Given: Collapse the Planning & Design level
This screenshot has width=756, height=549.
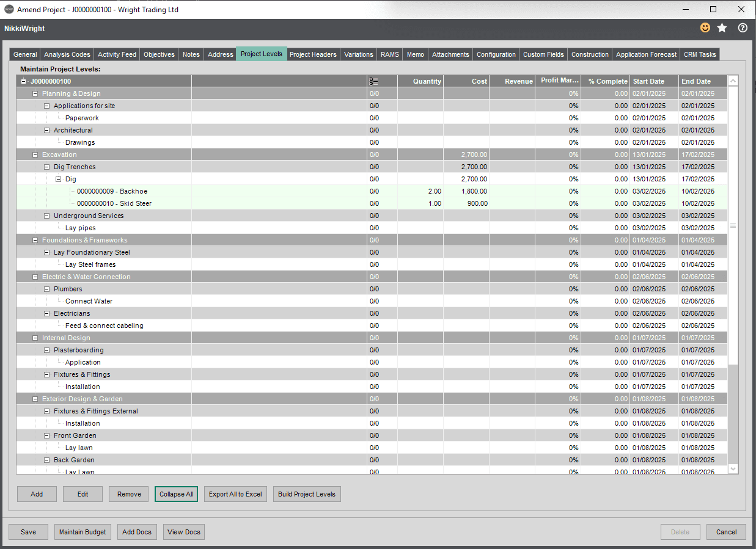Looking at the screenshot, I should (x=35, y=93).
